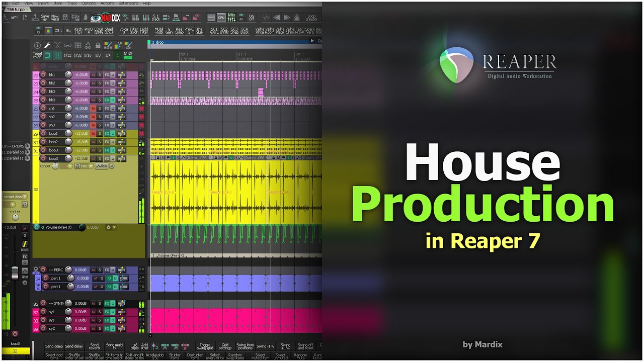
Task: Click the FX icon in left mixer strip
Action: click(x=25, y=257)
